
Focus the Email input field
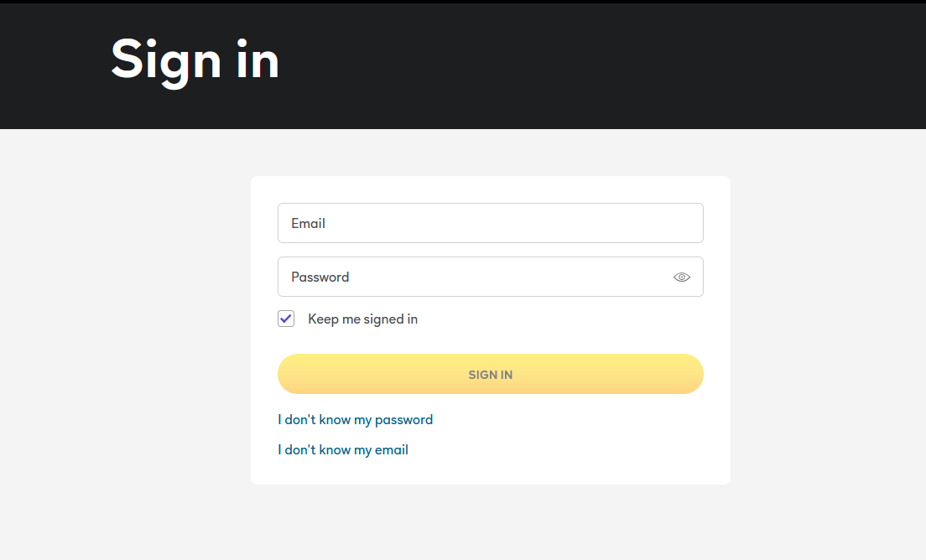click(490, 223)
